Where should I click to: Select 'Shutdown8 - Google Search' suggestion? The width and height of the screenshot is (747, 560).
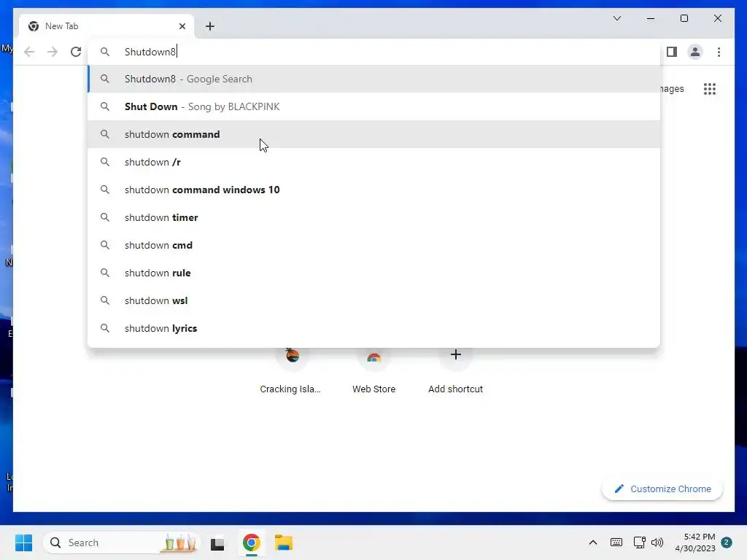[374, 79]
